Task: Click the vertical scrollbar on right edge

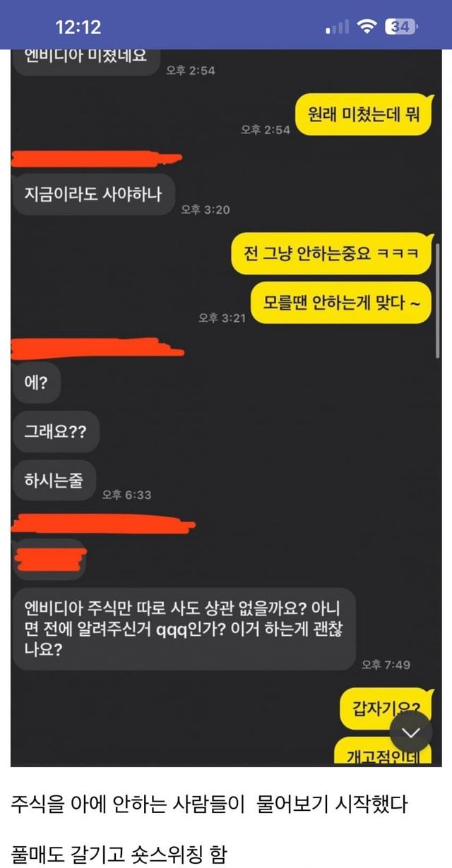Action: tap(439, 301)
